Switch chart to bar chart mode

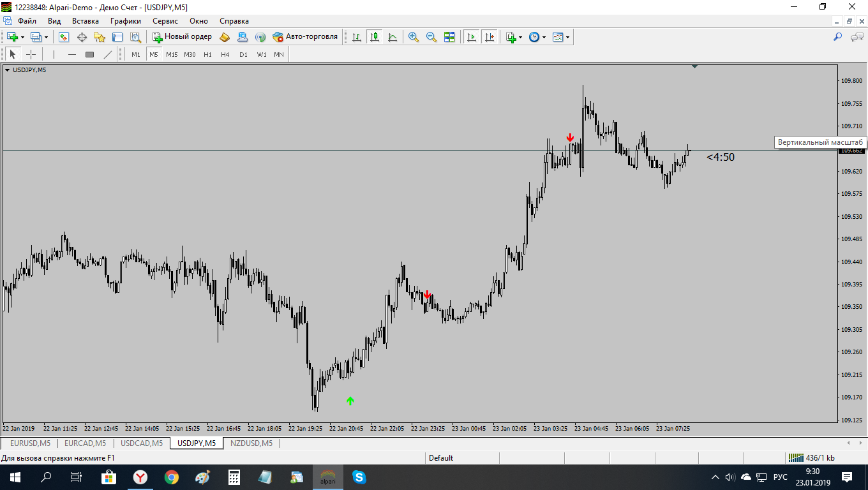point(357,37)
